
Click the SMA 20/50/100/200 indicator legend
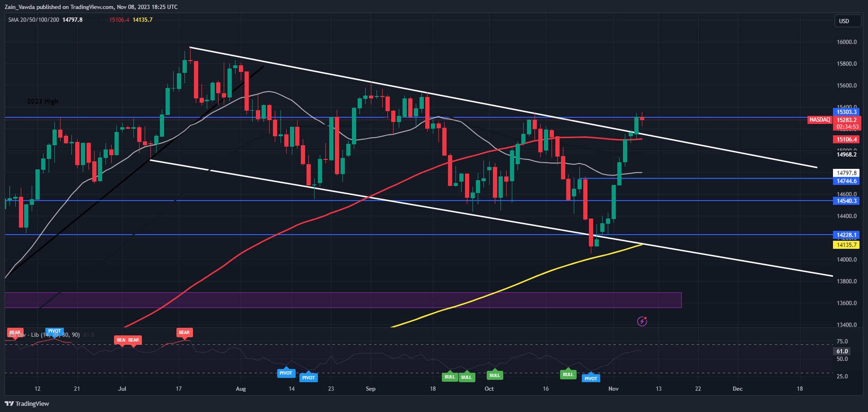(x=34, y=20)
